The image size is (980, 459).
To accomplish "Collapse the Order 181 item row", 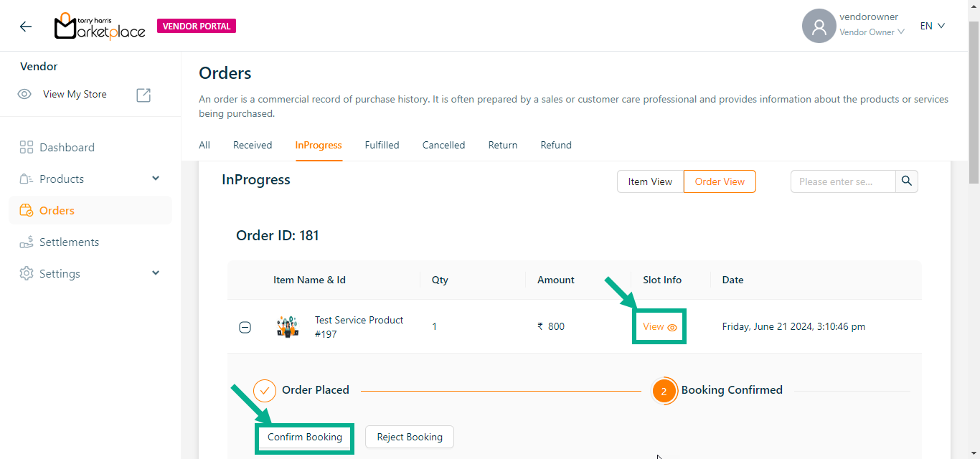I will [x=245, y=328].
